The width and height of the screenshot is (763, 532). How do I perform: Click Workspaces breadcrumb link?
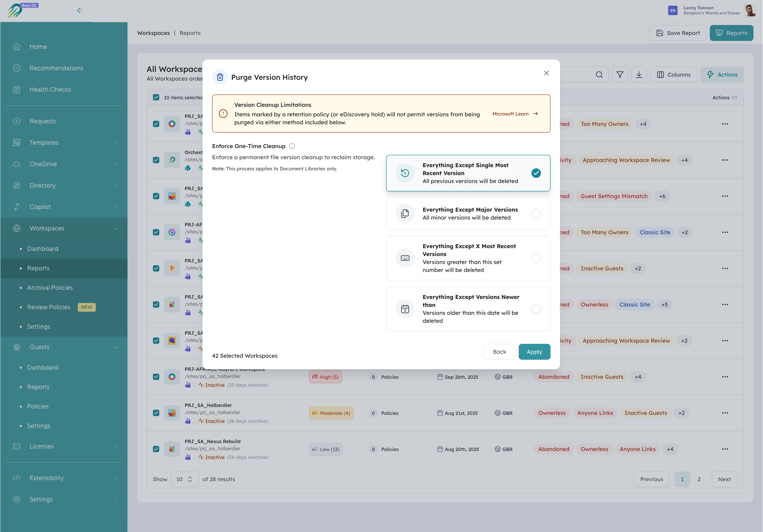(153, 33)
